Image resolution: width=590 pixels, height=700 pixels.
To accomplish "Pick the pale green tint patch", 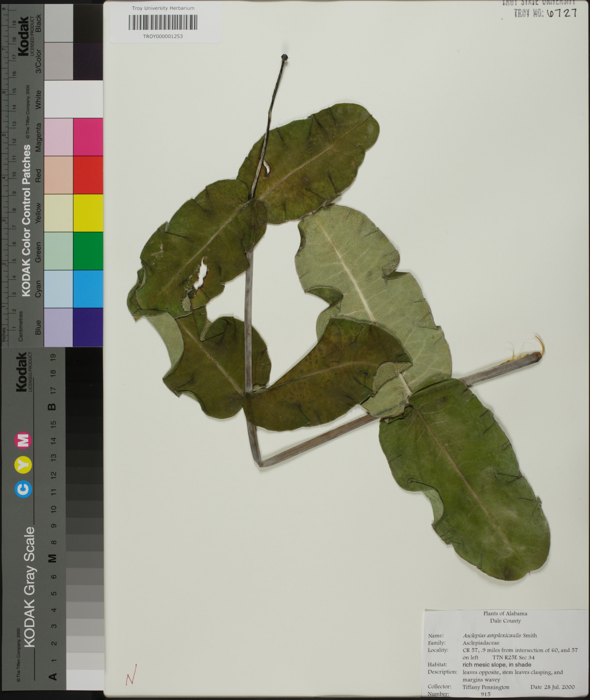I will (59, 251).
